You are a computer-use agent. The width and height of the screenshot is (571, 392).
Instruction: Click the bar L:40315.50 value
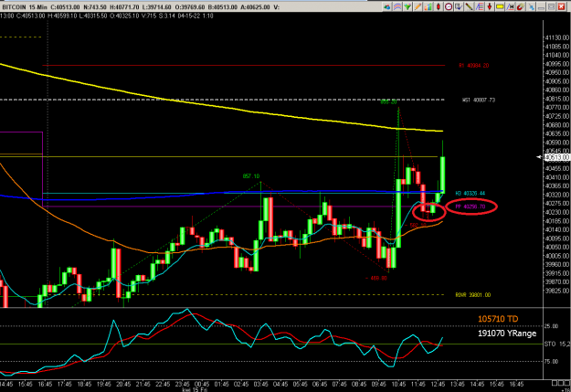click(x=93, y=16)
